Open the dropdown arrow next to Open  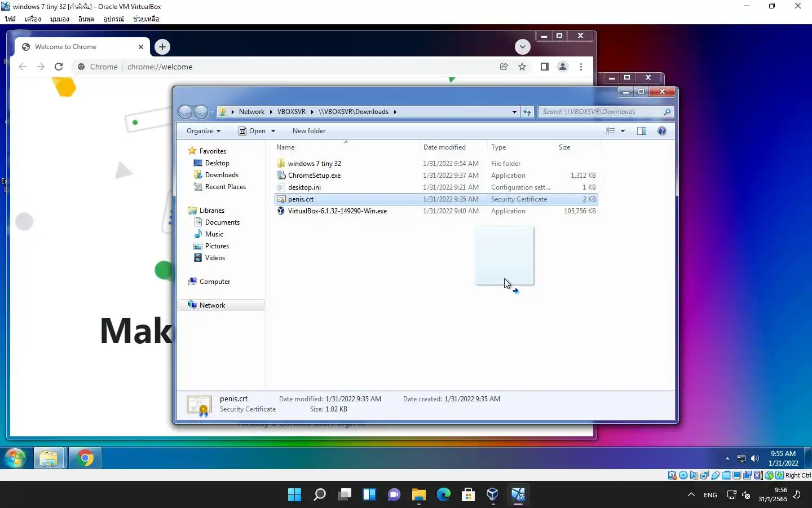pyautogui.click(x=273, y=131)
